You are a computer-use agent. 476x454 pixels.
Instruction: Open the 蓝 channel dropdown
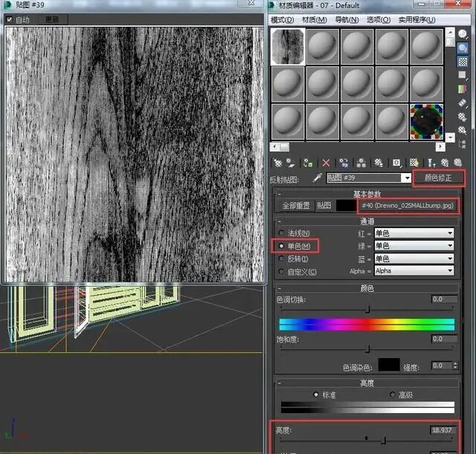click(414, 259)
